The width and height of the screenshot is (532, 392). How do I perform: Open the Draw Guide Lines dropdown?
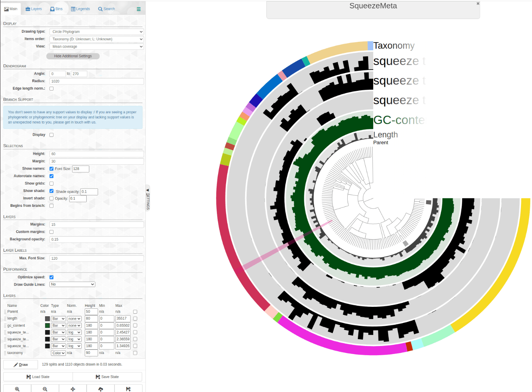tap(72, 284)
